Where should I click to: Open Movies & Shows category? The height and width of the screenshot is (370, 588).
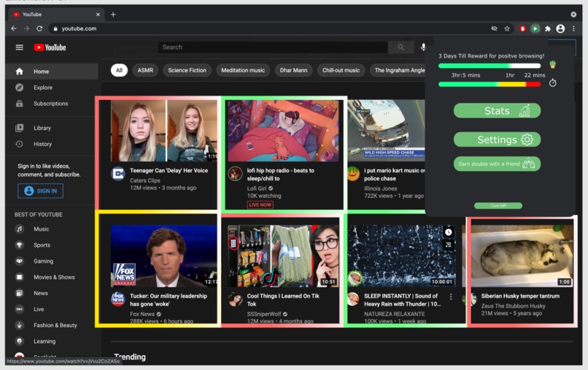click(x=52, y=277)
